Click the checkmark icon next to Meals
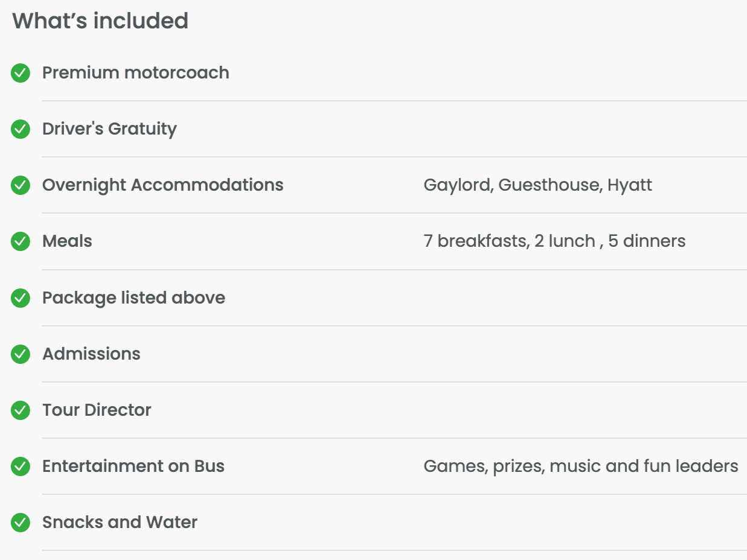The height and width of the screenshot is (560, 747). 21,241
